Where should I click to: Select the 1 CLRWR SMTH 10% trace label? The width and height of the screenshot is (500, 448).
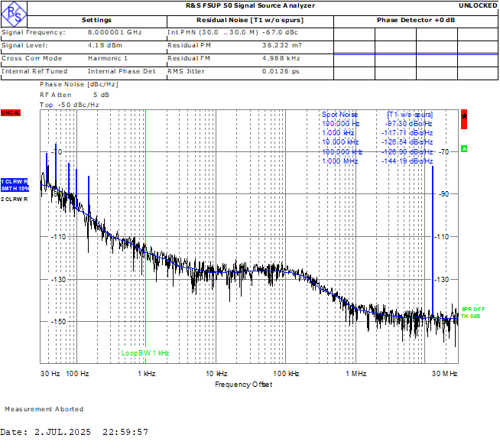pyautogui.click(x=14, y=184)
